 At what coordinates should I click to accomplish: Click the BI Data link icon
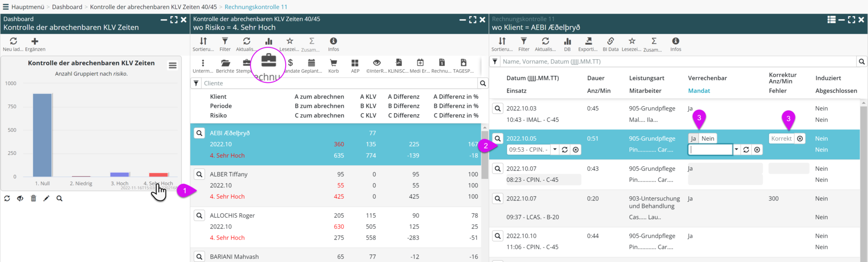point(610,42)
